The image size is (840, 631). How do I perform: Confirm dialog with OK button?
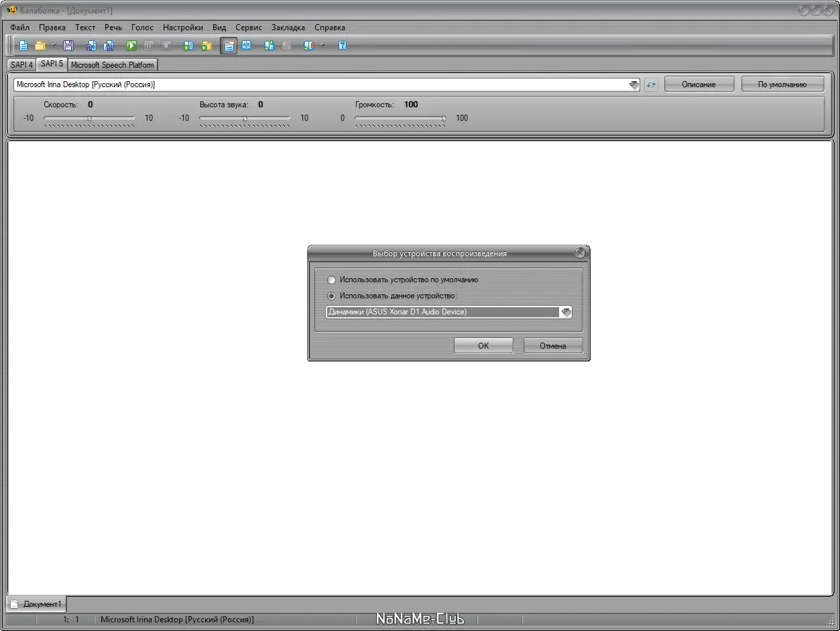pos(483,346)
